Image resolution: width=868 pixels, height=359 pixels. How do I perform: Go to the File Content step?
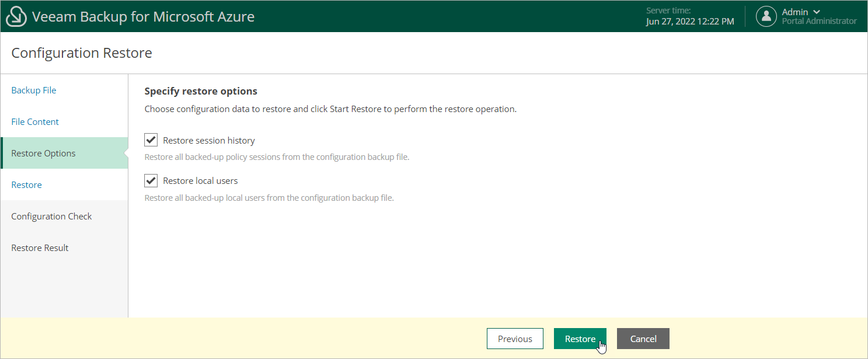pos(35,122)
